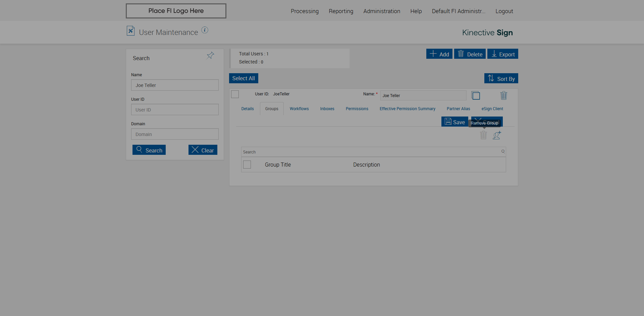This screenshot has width=644, height=316.
Task: Open the Partner Alias tab
Action: point(458,109)
